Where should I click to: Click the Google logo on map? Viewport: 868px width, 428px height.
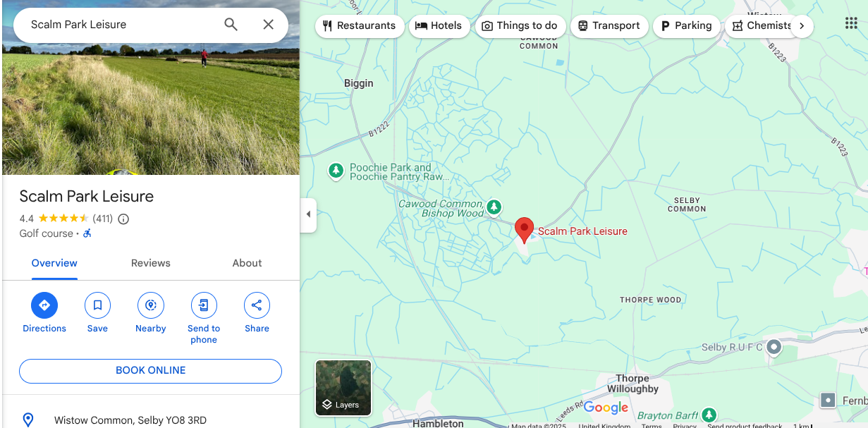[606, 408]
